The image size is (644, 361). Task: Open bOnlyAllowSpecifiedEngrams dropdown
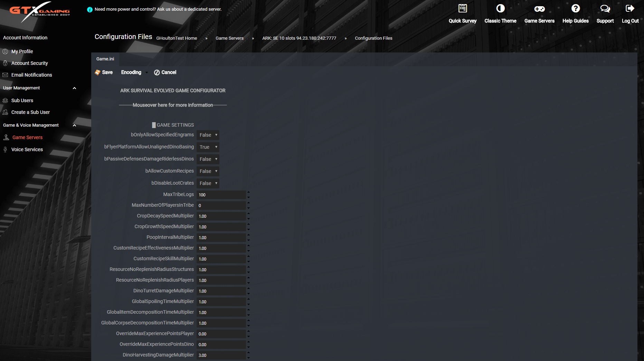coord(208,135)
